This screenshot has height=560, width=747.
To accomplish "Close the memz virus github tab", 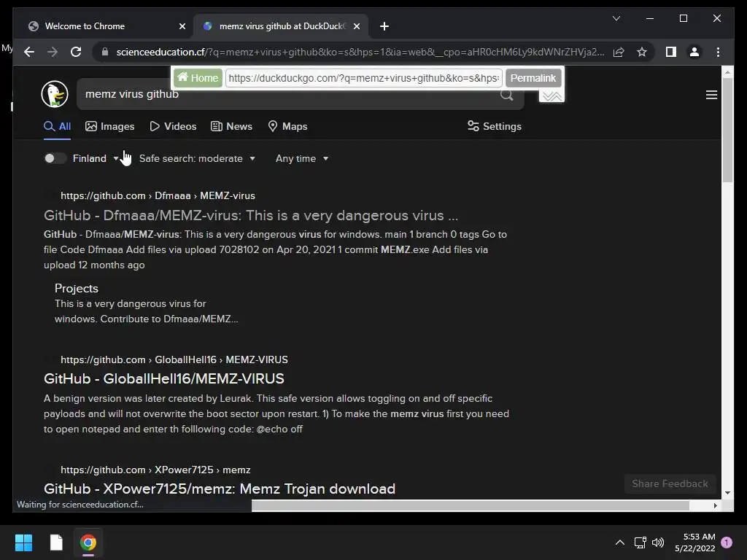I will click(x=356, y=26).
